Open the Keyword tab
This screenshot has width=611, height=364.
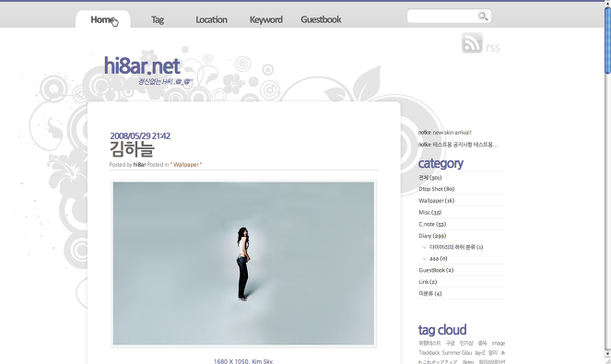click(x=266, y=19)
